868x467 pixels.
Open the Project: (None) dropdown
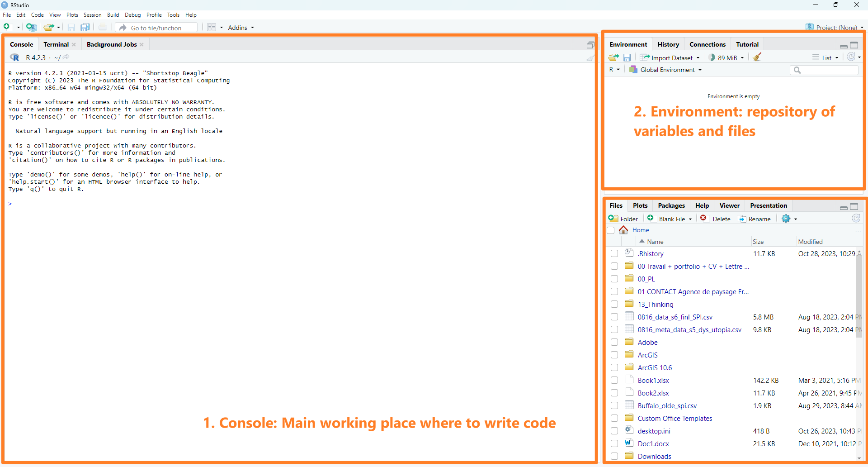pos(835,27)
